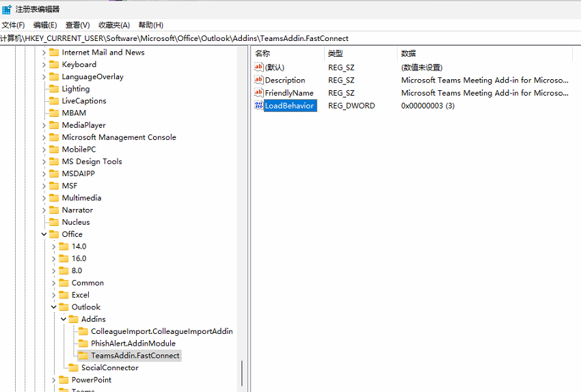Expand the Keyboard key

tap(44, 65)
